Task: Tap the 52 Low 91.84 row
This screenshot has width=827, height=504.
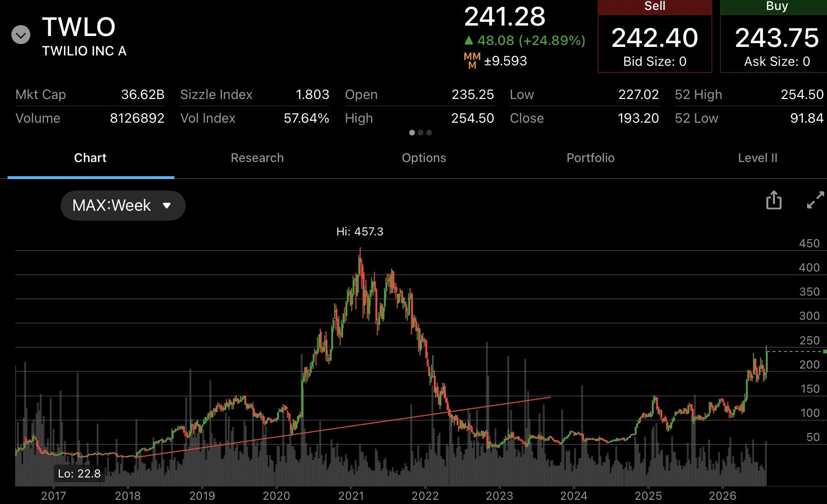Action: [749, 118]
